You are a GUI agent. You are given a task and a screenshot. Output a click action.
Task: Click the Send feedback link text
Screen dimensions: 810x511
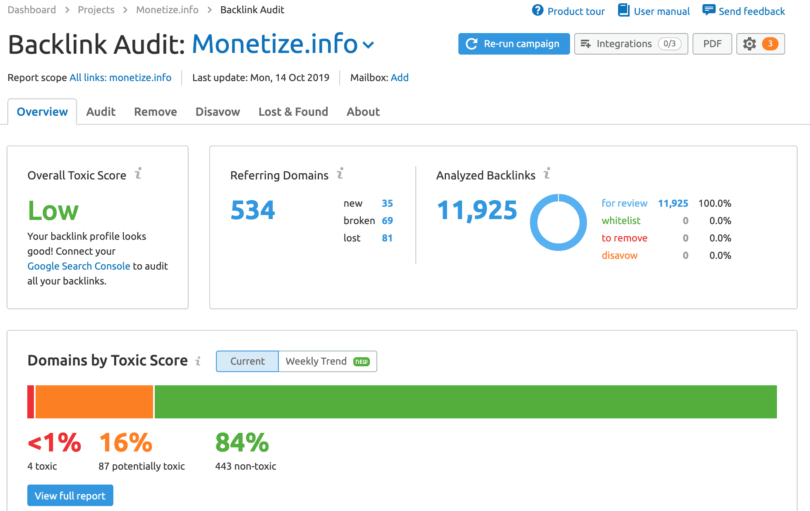[752, 11]
